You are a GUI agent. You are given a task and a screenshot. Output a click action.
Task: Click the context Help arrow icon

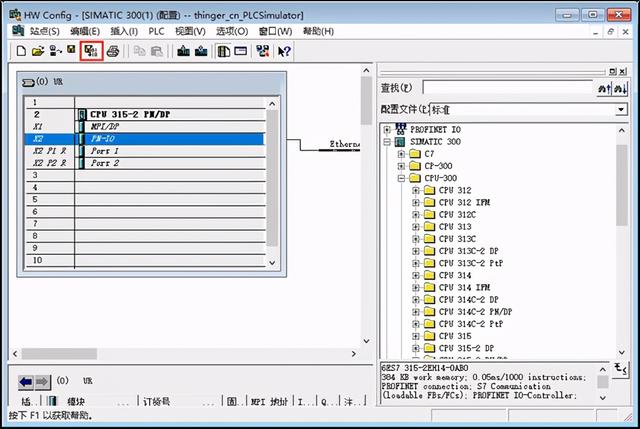(x=285, y=50)
